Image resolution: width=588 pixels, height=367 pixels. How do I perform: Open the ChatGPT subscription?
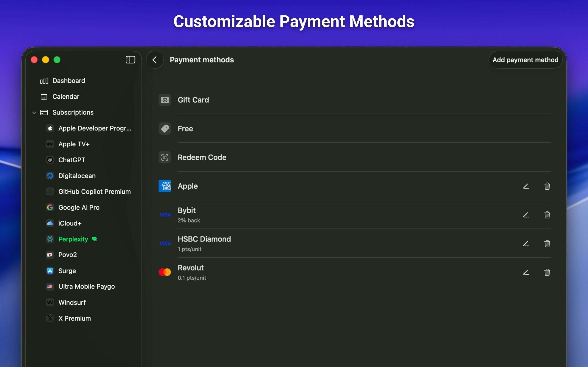(72, 160)
